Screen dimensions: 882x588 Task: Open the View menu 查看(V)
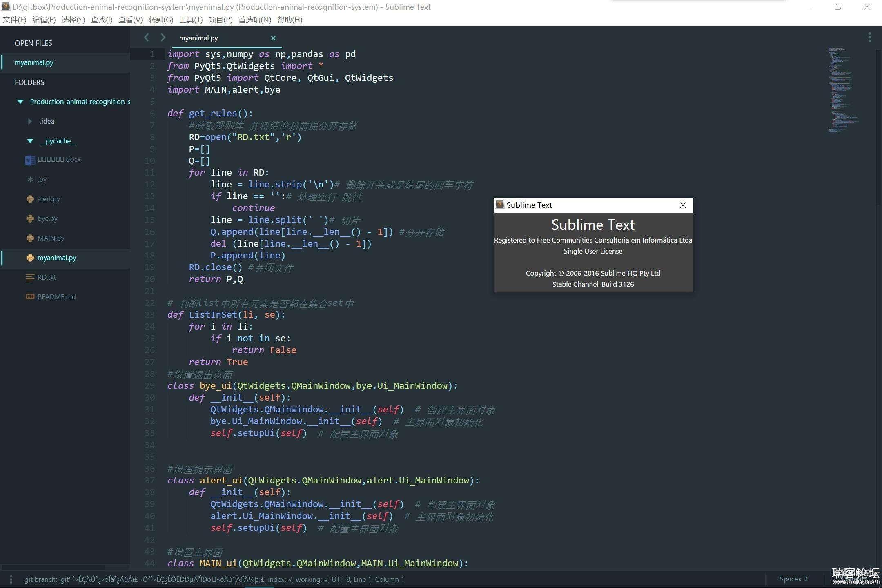[x=130, y=20]
